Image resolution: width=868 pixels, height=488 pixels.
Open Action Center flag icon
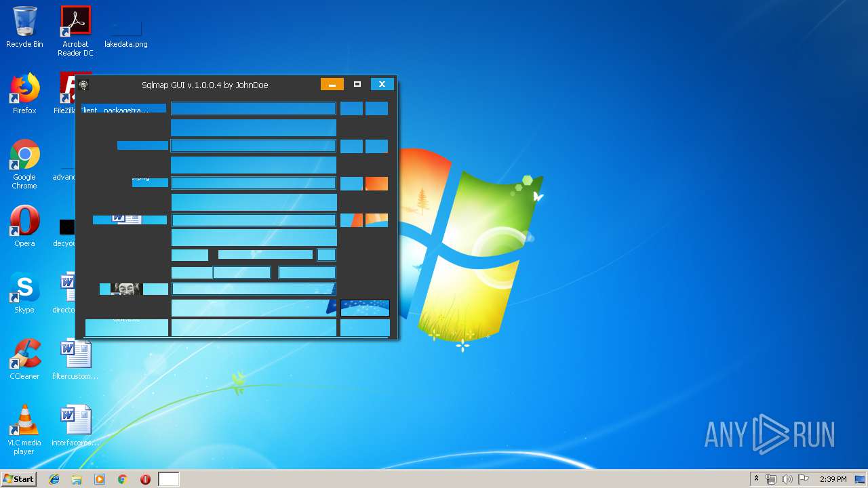click(804, 479)
